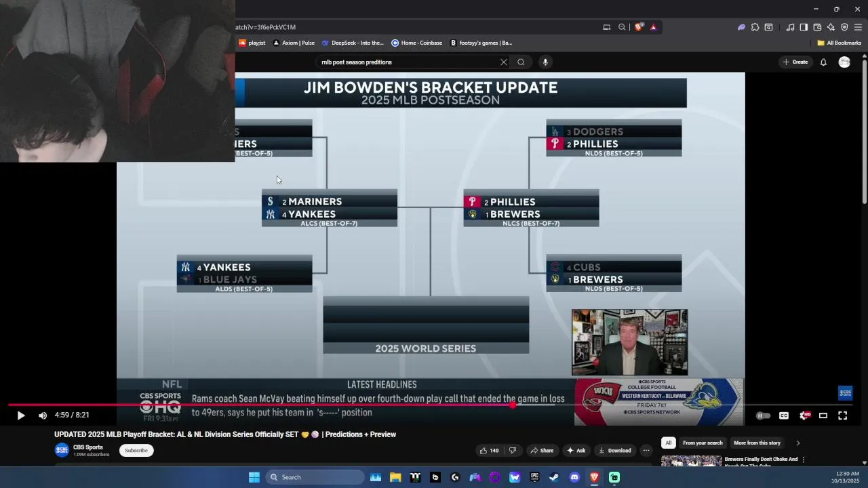The height and width of the screenshot is (488, 868).
Task: Open options for Brewers suggested video
Action: coord(804,460)
